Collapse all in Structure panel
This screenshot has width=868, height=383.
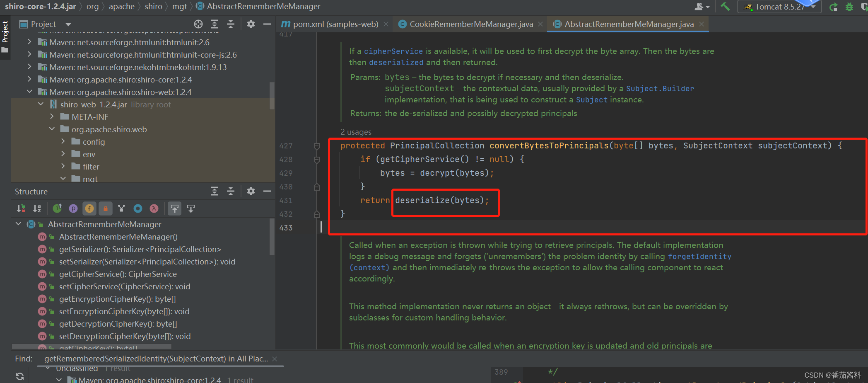(x=231, y=191)
